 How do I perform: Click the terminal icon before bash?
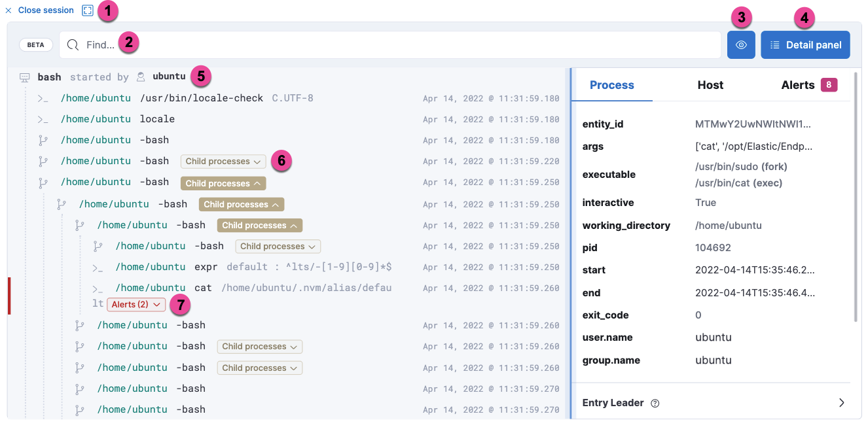coord(24,77)
